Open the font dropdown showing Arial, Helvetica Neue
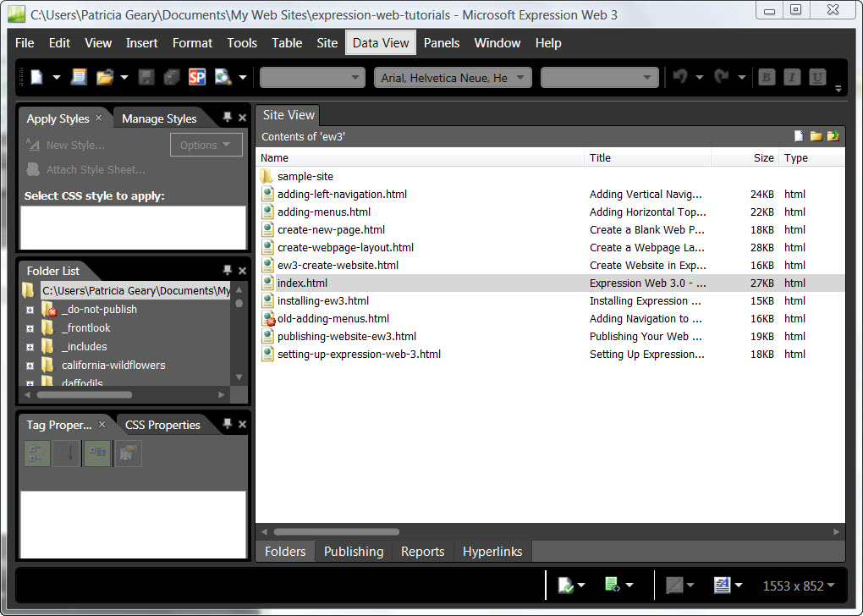 453,78
